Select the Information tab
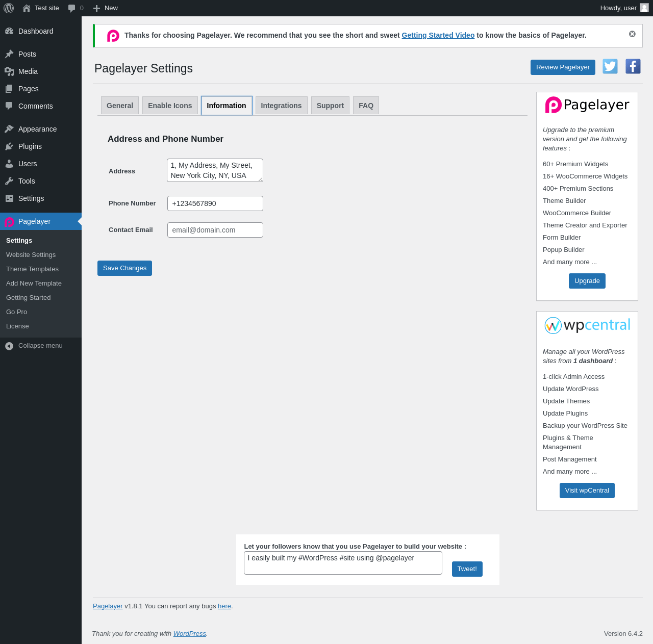This screenshot has height=644, width=653. [x=227, y=106]
